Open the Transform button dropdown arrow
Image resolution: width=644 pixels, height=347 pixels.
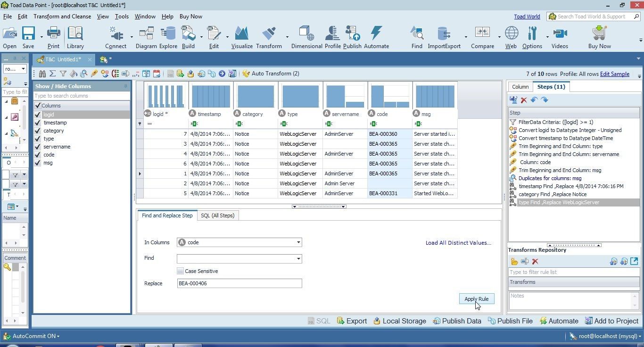(x=287, y=37)
